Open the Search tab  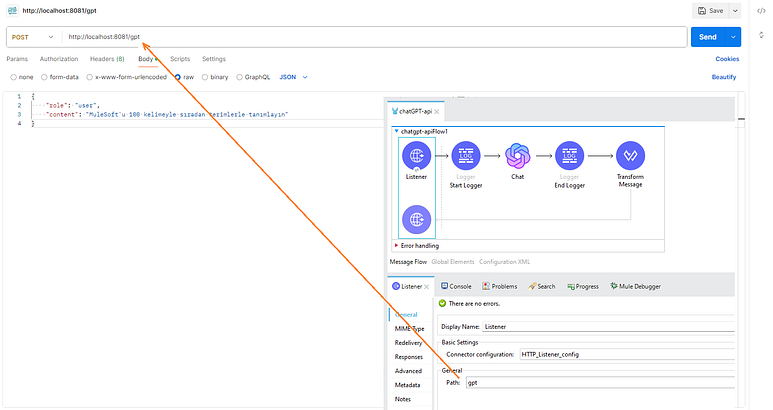click(x=541, y=286)
